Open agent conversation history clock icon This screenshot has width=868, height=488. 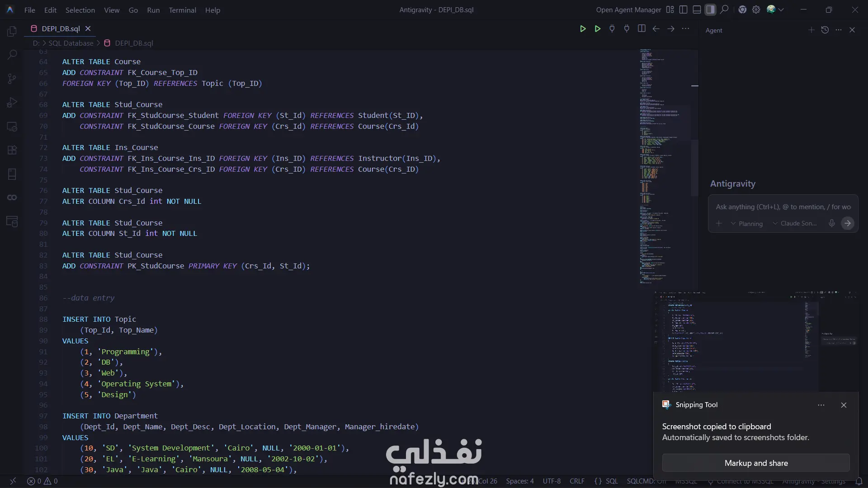click(825, 30)
